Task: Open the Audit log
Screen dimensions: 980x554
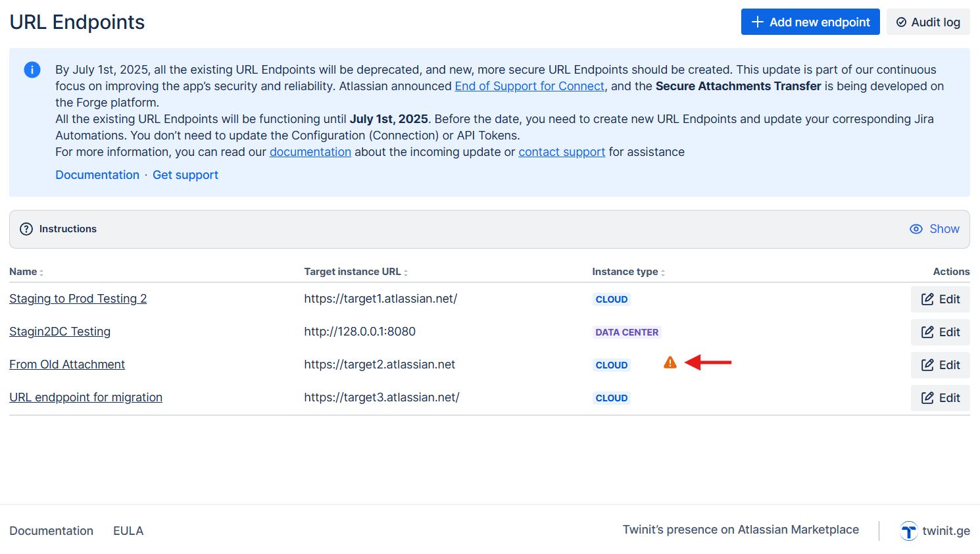Action: [x=928, y=22]
